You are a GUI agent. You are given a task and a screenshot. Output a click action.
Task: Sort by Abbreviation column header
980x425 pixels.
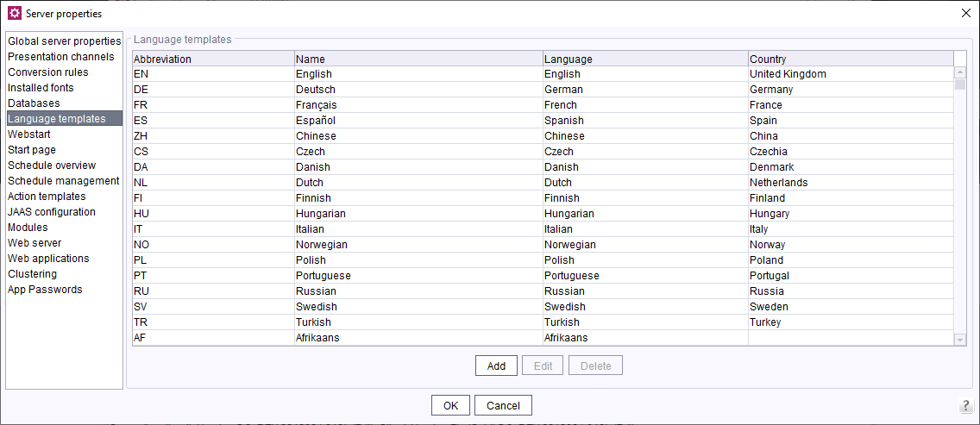coord(213,59)
